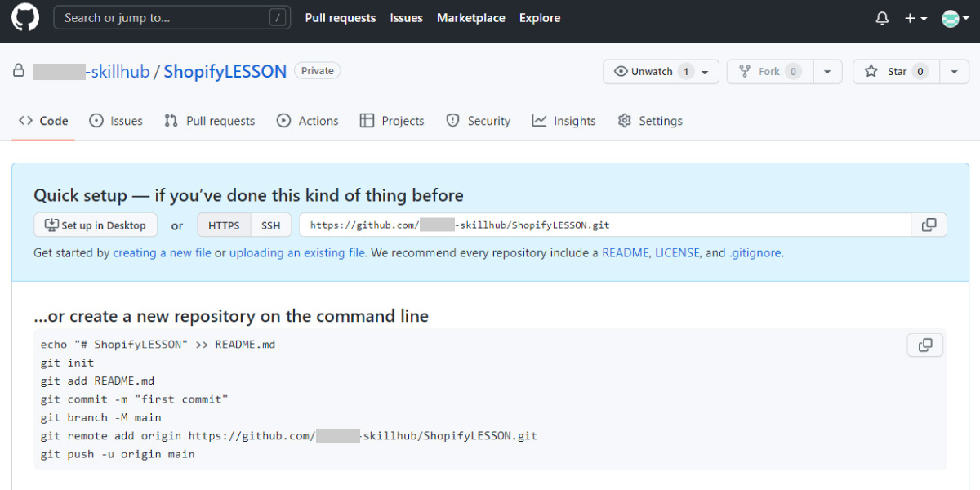
Task: Copy the command line setup commands
Action: click(925, 345)
